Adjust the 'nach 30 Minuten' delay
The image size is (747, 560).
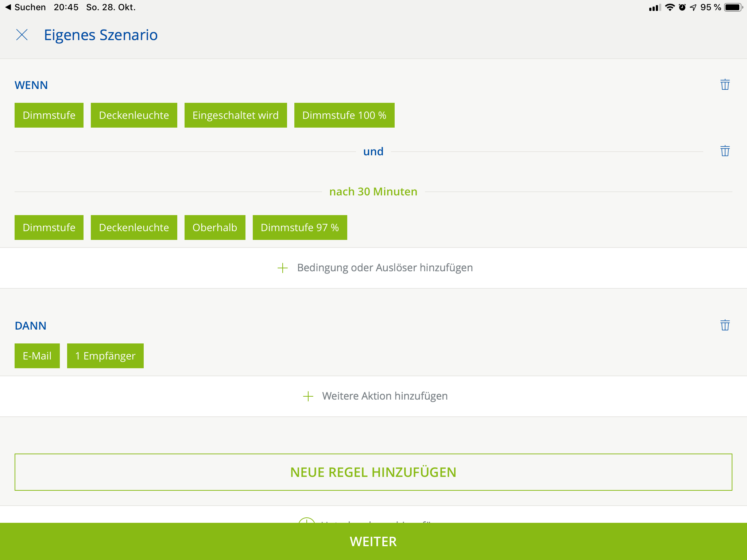pyautogui.click(x=373, y=191)
